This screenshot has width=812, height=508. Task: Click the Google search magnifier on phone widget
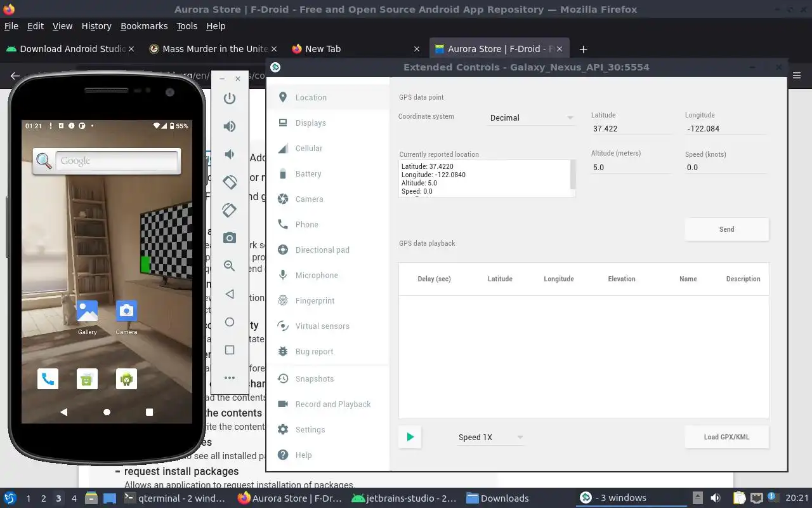(x=44, y=161)
